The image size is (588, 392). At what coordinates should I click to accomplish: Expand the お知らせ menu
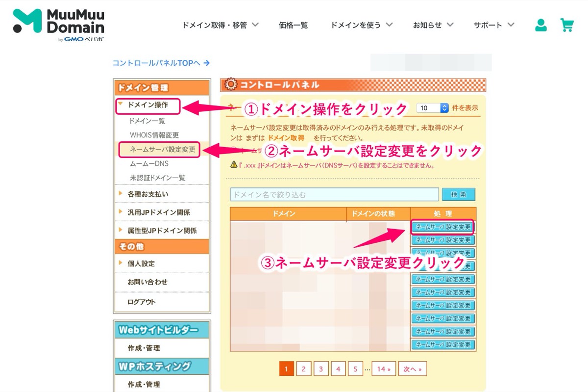(x=433, y=25)
